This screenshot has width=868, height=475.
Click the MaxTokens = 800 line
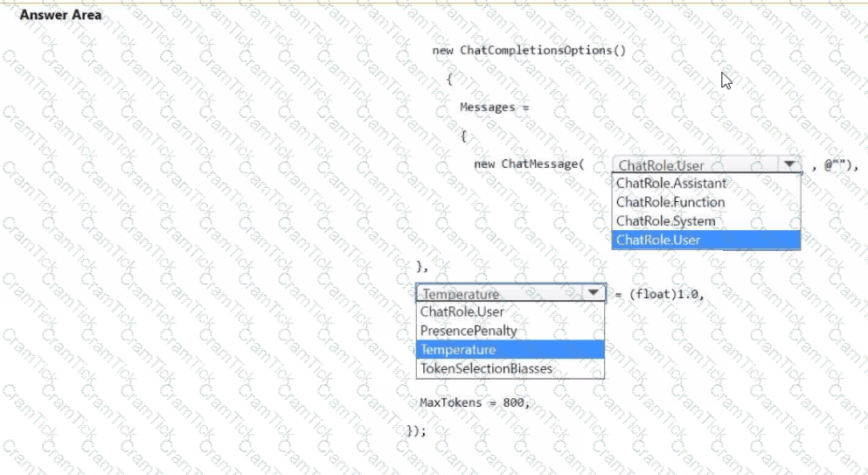point(475,403)
